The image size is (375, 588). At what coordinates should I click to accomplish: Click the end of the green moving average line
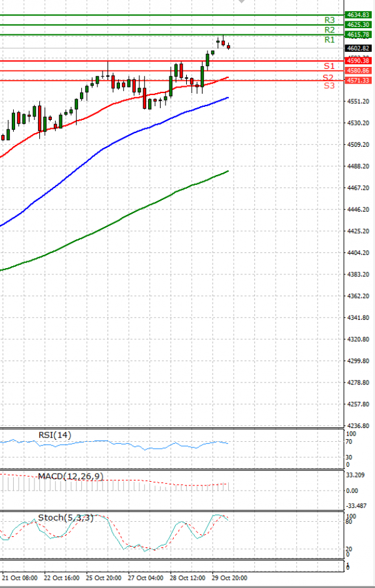click(227, 171)
